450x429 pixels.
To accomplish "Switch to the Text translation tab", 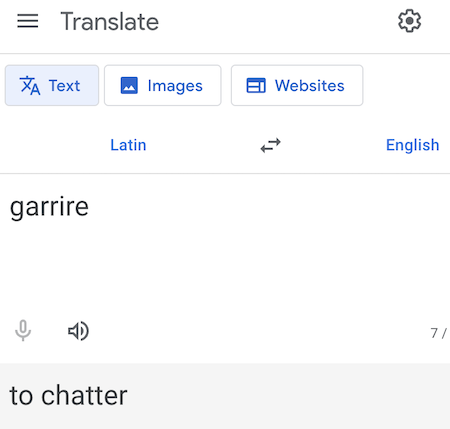I will point(52,85).
